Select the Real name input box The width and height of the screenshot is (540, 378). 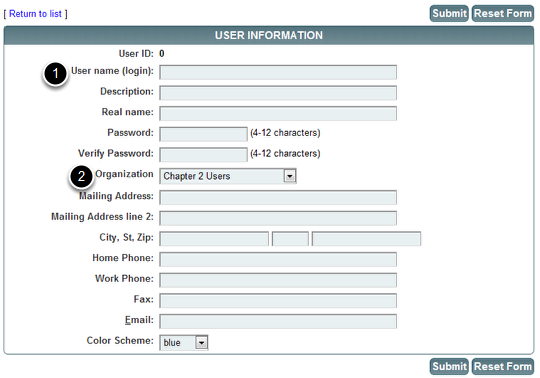point(278,114)
